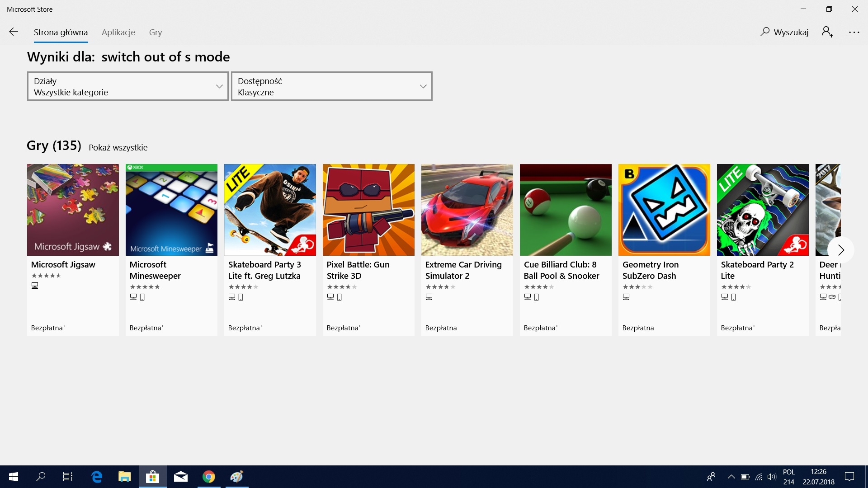This screenshot has width=868, height=488.
Task: Advance the games carousel with right arrow
Action: tap(841, 250)
